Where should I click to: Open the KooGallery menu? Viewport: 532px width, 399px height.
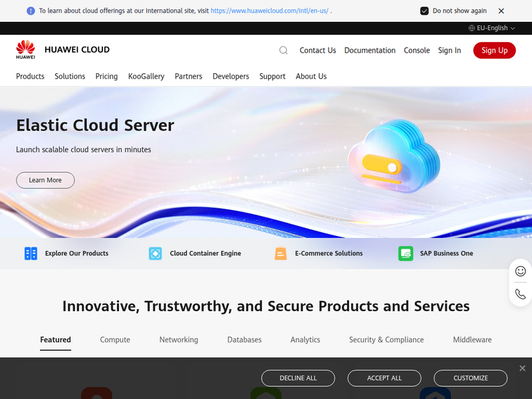click(146, 76)
